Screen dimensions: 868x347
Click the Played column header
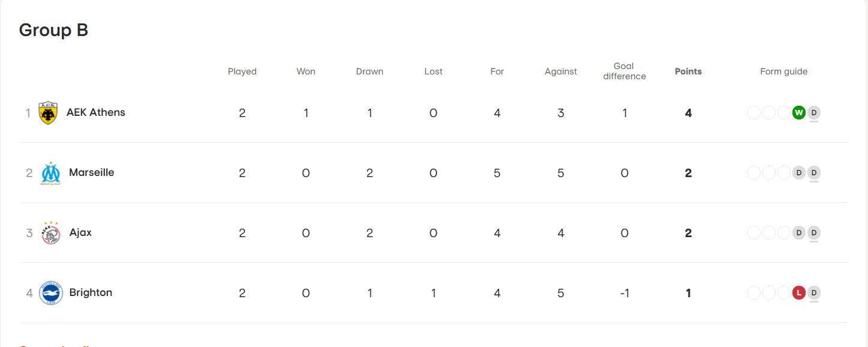point(242,71)
